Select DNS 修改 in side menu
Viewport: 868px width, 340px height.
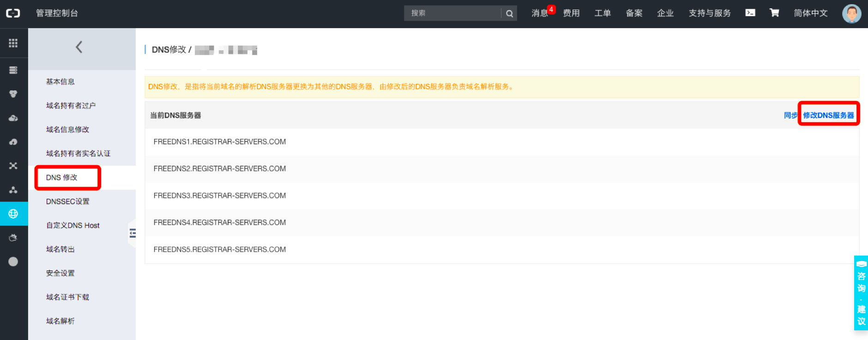click(62, 178)
